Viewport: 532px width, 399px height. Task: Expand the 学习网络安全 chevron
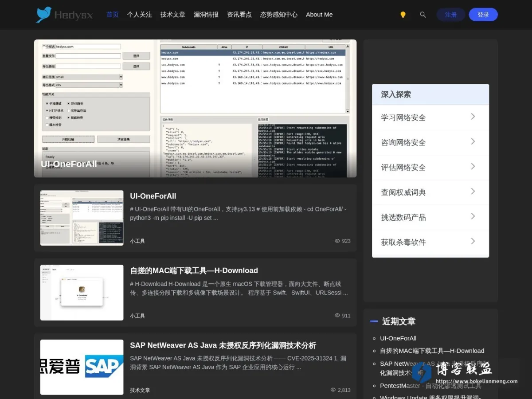click(473, 117)
